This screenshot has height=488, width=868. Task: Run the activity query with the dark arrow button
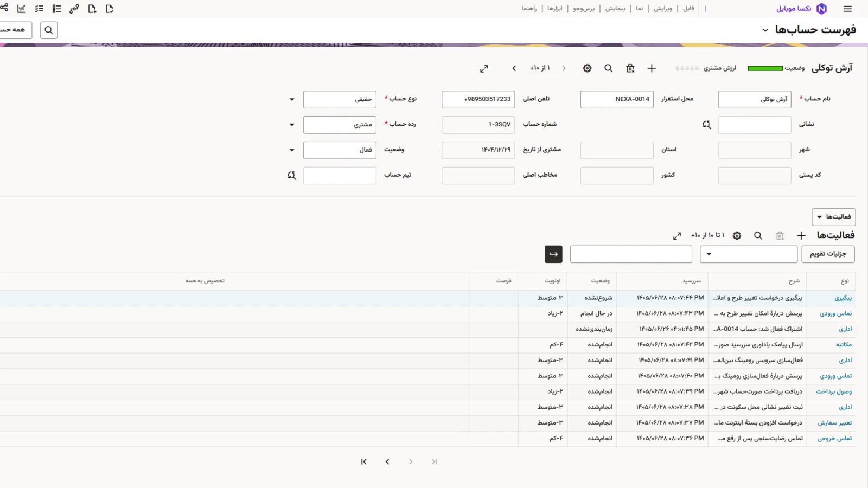pyautogui.click(x=553, y=254)
